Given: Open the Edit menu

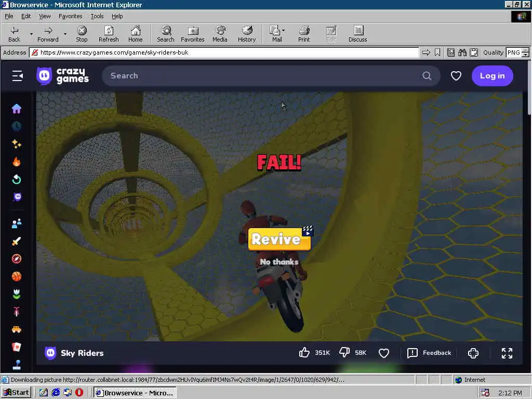Looking at the screenshot, I should pyautogui.click(x=26, y=16).
